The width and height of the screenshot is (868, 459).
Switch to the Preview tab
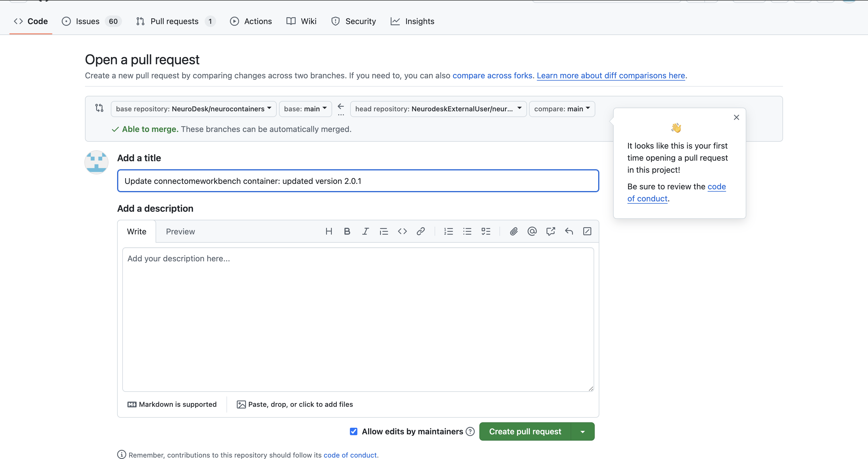pos(180,232)
